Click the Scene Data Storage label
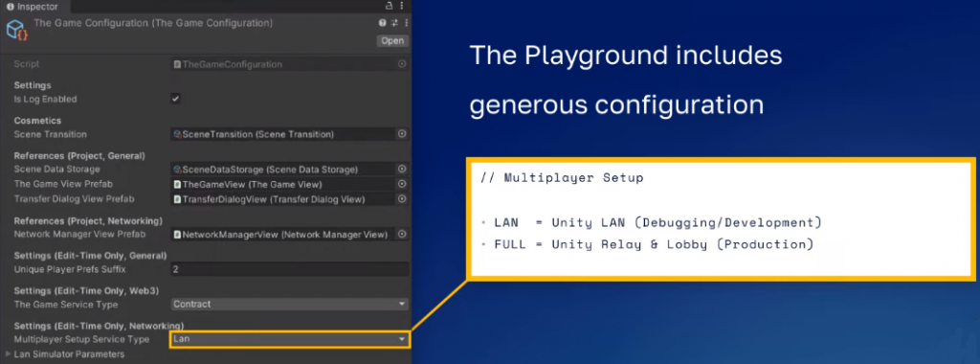This screenshot has width=980, height=364. [x=56, y=169]
